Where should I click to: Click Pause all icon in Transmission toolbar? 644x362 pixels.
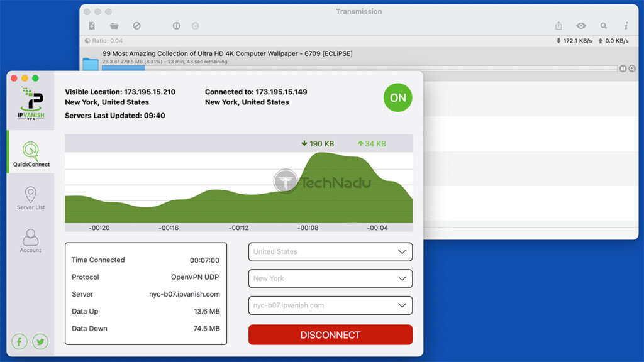tap(177, 26)
